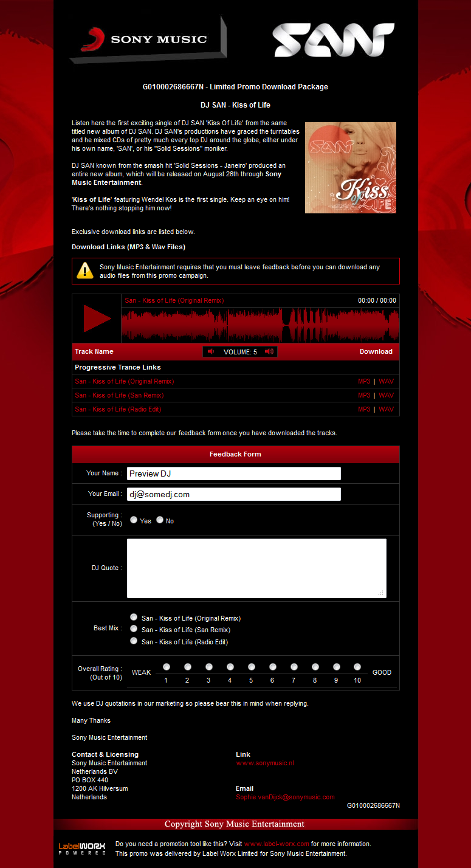Seek within the red audio waveform
This screenshot has height=868, width=471.
(x=260, y=325)
